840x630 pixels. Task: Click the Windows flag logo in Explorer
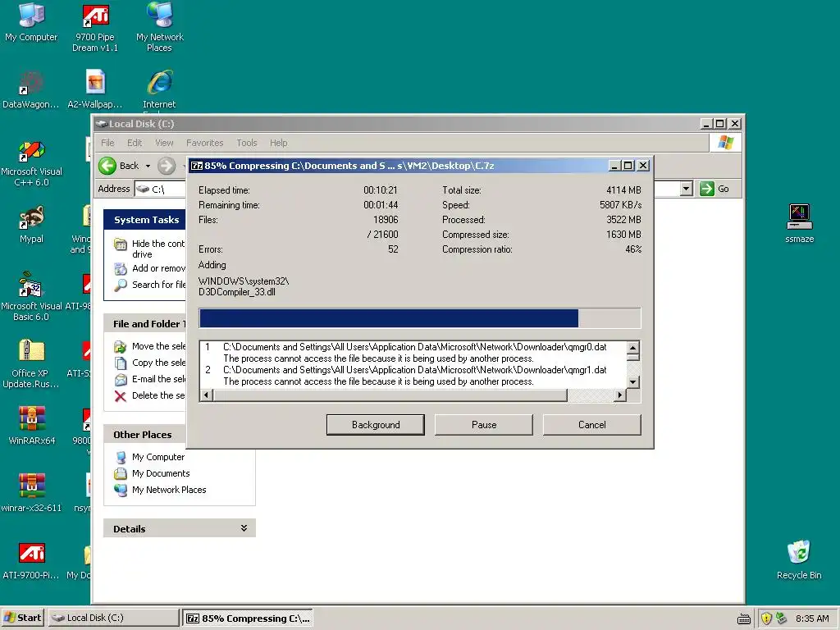pyautogui.click(x=726, y=143)
